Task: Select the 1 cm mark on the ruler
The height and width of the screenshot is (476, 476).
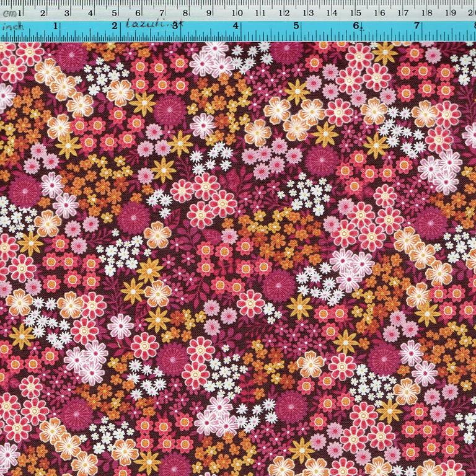Action: (20, 13)
